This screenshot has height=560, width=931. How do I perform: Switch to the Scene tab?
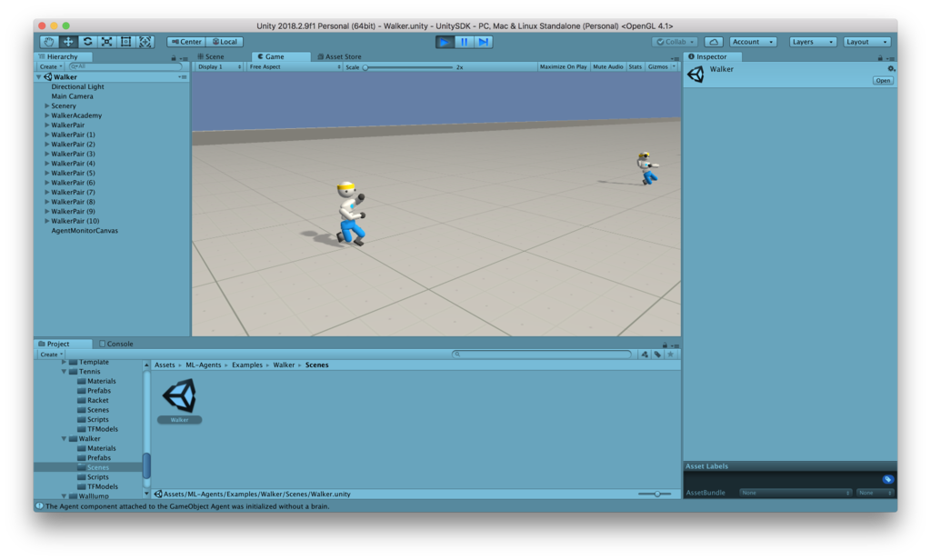coord(211,56)
